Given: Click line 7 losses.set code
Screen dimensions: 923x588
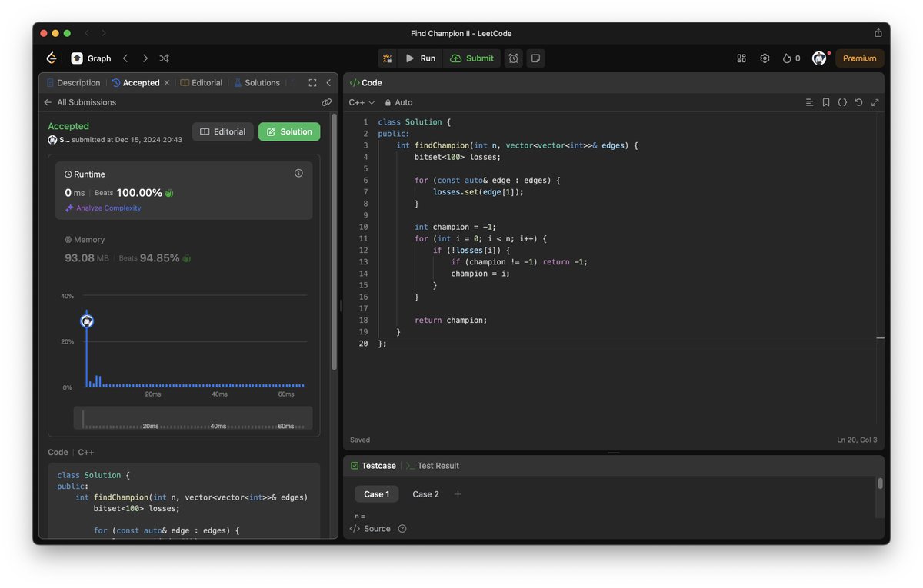Looking at the screenshot, I should (x=478, y=192).
